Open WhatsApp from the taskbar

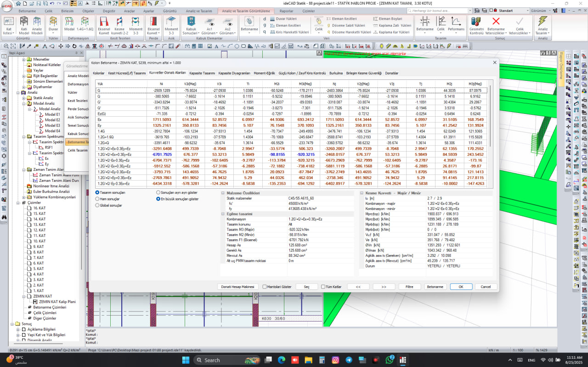(390, 360)
